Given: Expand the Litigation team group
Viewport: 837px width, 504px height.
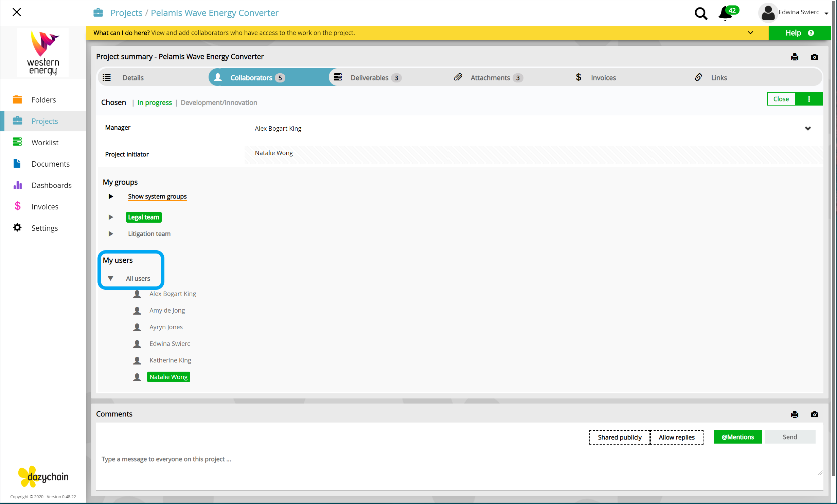Looking at the screenshot, I should (110, 234).
